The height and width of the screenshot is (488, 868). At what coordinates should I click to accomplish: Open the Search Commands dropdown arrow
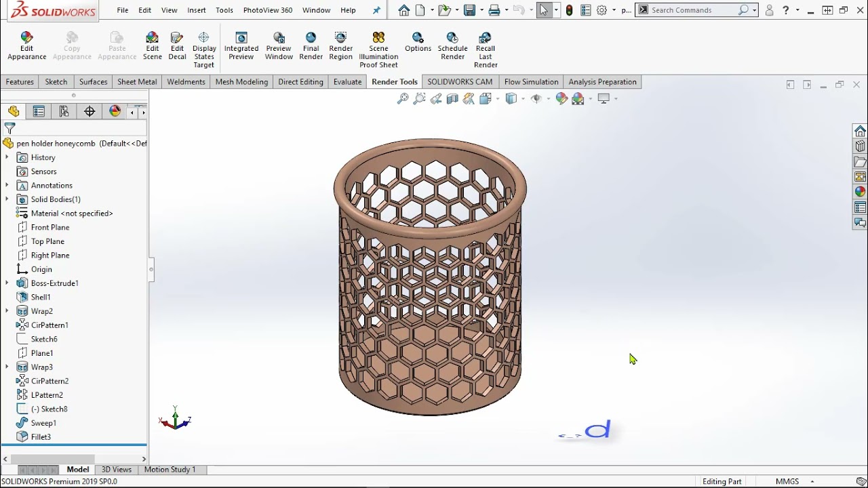coord(755,10)
